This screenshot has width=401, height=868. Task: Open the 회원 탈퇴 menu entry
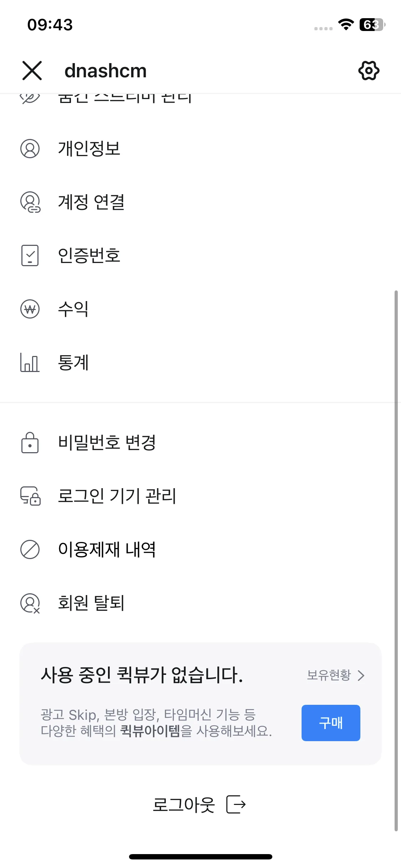point(200,603)
